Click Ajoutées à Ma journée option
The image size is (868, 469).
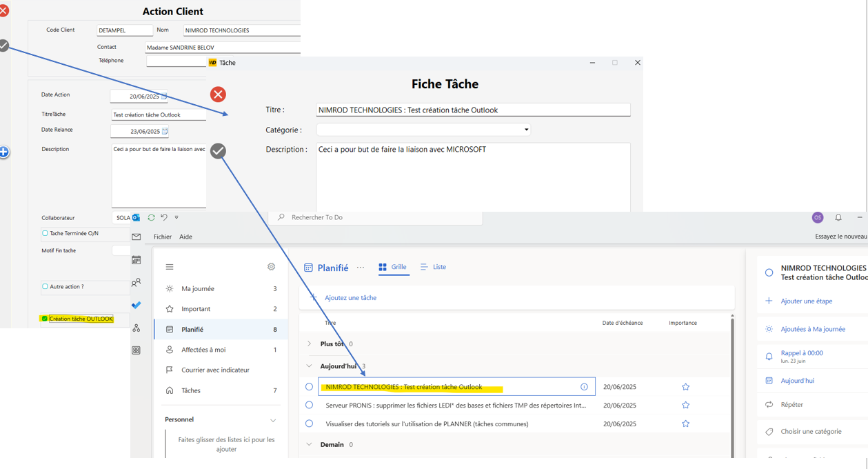(813, 329)
